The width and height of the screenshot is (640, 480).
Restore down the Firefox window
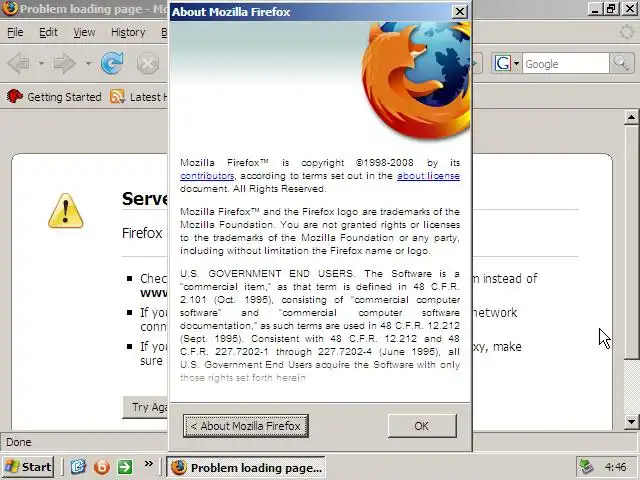(x=611, y=9)
